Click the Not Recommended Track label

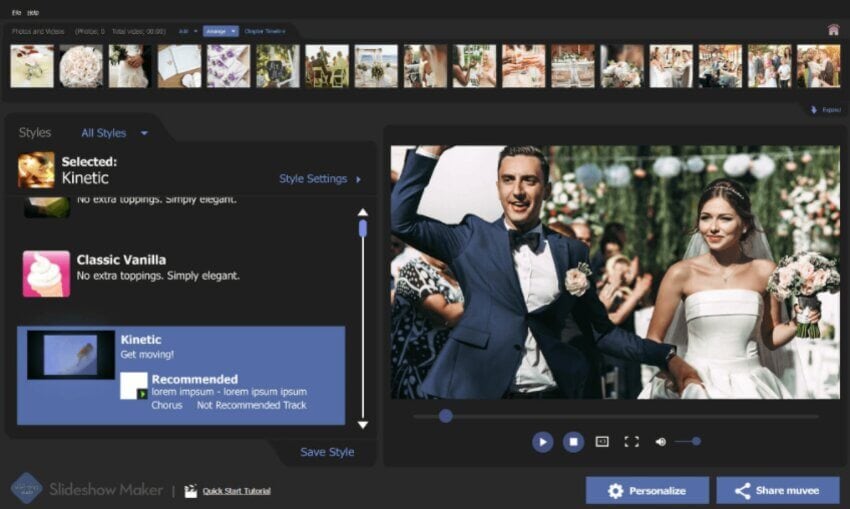tap(252, 405)
